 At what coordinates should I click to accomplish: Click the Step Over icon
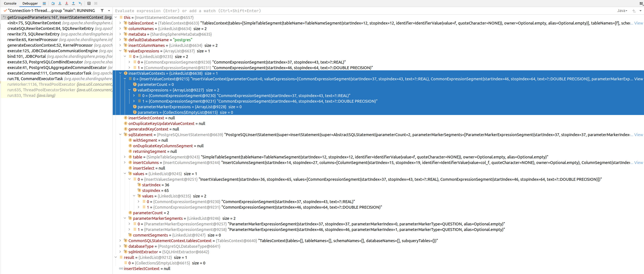point(53,3)
